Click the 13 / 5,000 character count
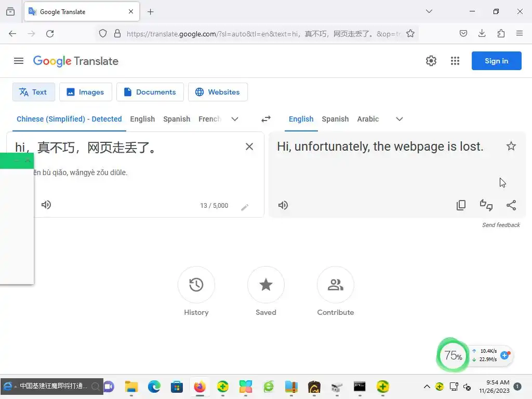The width and height of the screenshot is (532, 399). (214, 206)
